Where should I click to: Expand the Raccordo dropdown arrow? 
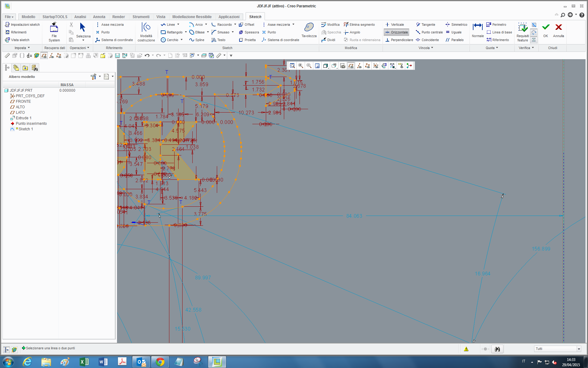(x=235, y=25)
